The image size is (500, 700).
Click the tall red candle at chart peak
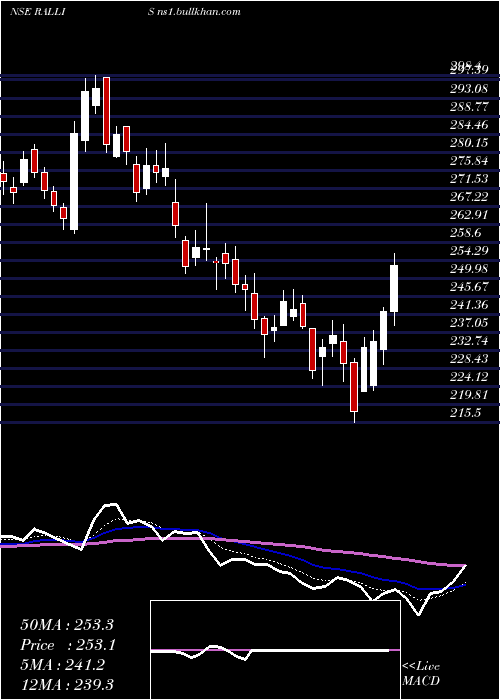point(106,111)
